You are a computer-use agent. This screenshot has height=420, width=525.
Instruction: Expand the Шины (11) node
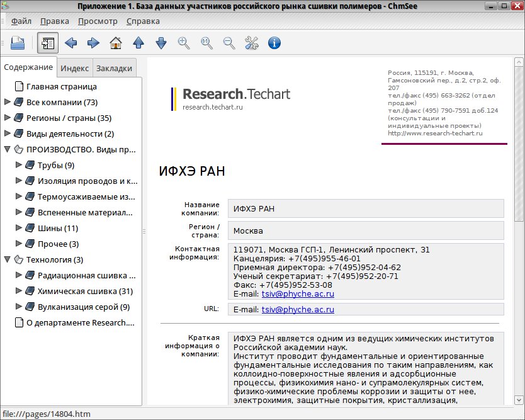click(x=19, y=228)
